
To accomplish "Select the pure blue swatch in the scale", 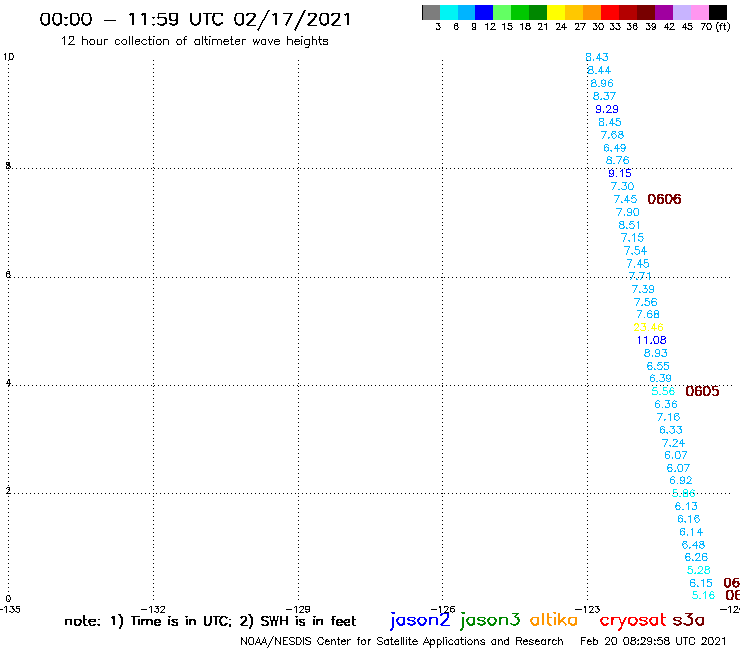I will (484, 12).
